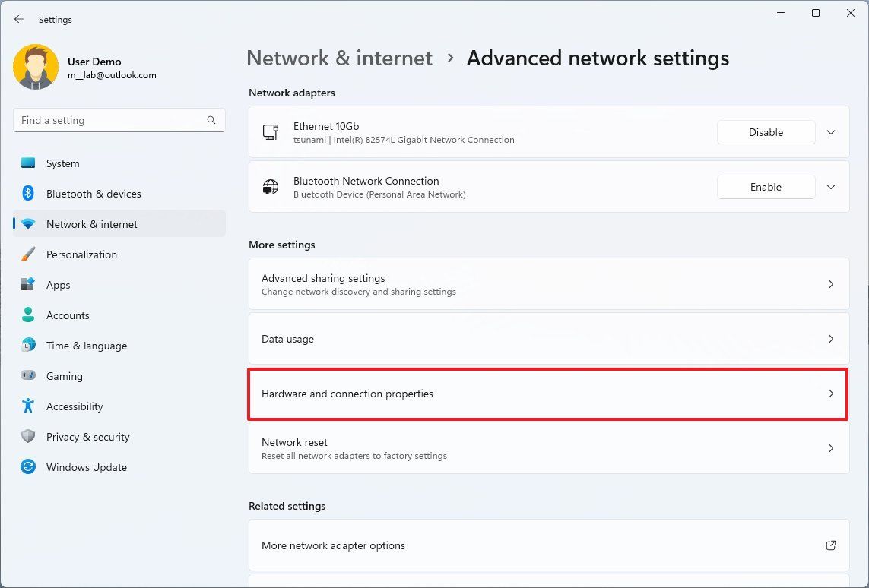The width and height of the screenshot is (869, 588).
Task: Select the System settings icon
Action: 27,163
